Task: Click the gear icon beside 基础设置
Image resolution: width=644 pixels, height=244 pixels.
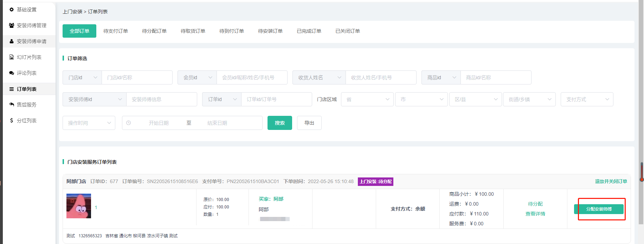Action: tap(12, 10)
